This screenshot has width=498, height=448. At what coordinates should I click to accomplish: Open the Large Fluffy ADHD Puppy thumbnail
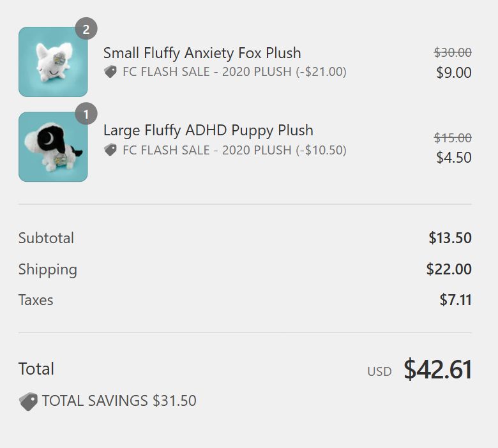click(x=53, y=147)
